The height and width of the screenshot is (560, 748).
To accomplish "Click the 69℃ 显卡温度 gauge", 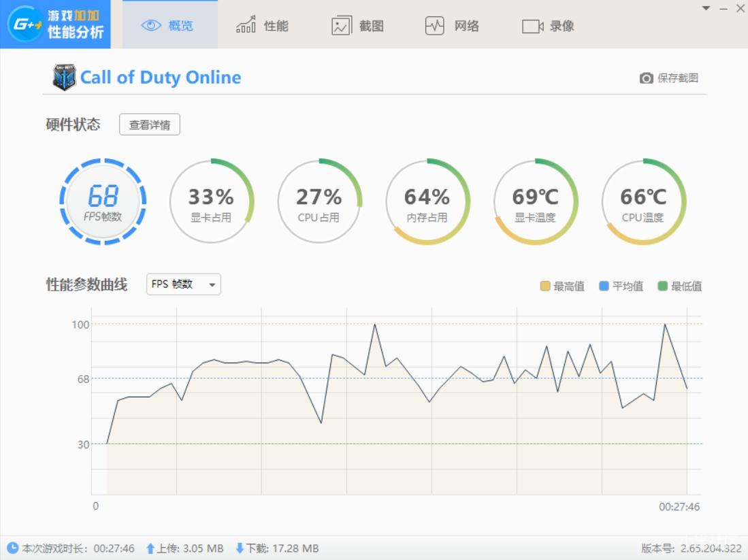I will click(x=535, y=202).
